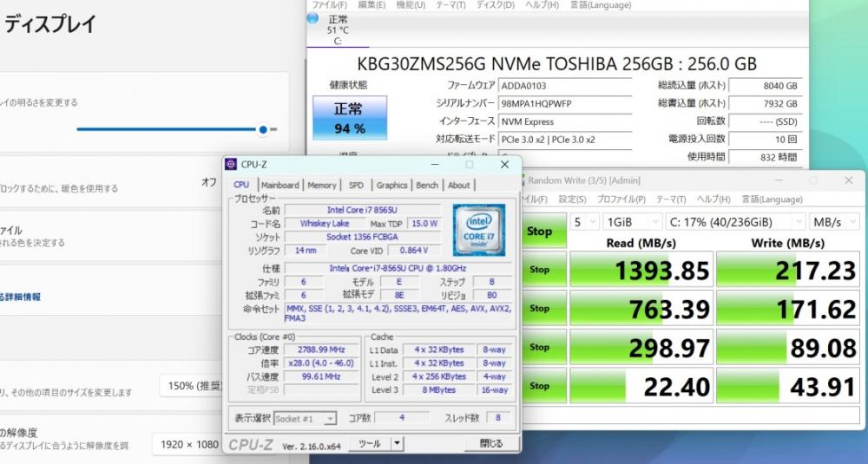The height and width of the screenshot is (464, 868).
Task: Click the 正常 94% health status box
Action: coord(350,118)
